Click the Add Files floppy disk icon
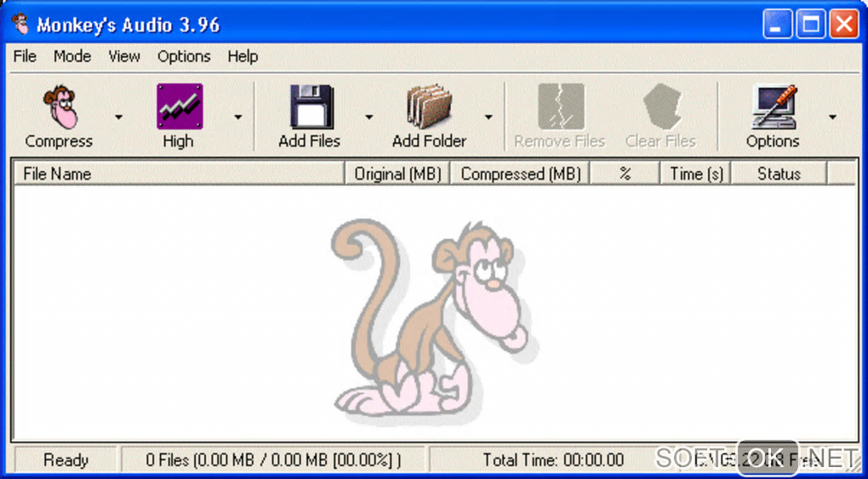This screenshot has height=479, width=868. (312, 106)
